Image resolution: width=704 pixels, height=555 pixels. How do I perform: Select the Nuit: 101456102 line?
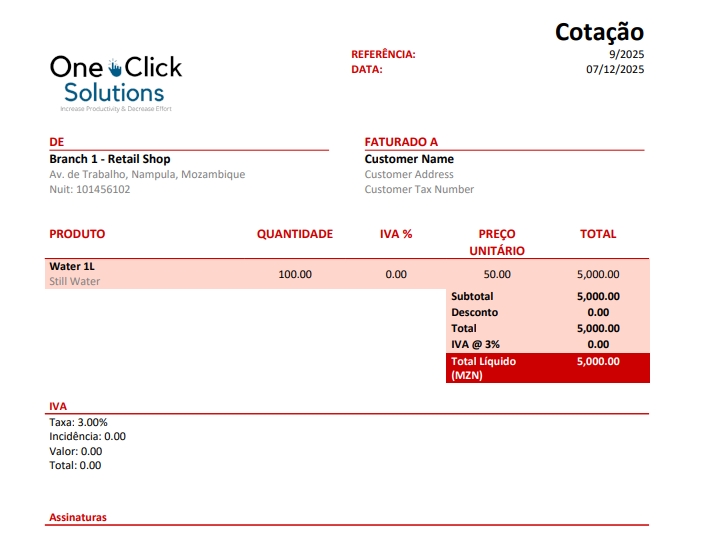tap(90, 189)
